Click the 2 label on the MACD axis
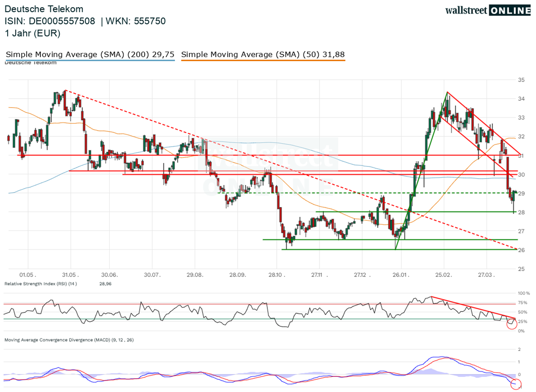This screenshot has height=392, width=536. (x=519, y=349)
